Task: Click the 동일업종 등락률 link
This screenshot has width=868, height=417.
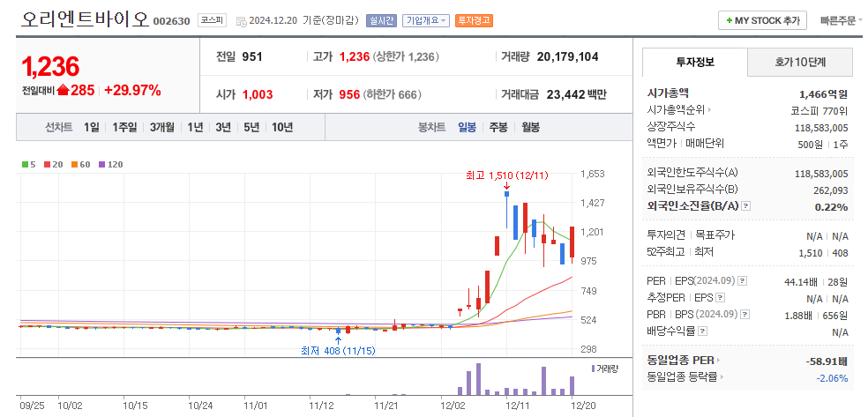Action: pos(683,377)
